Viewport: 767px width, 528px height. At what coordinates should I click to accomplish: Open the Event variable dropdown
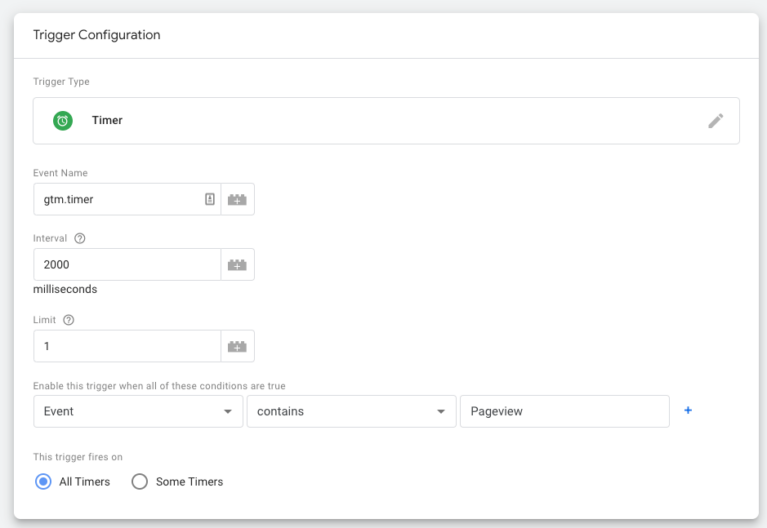(138, 411)
